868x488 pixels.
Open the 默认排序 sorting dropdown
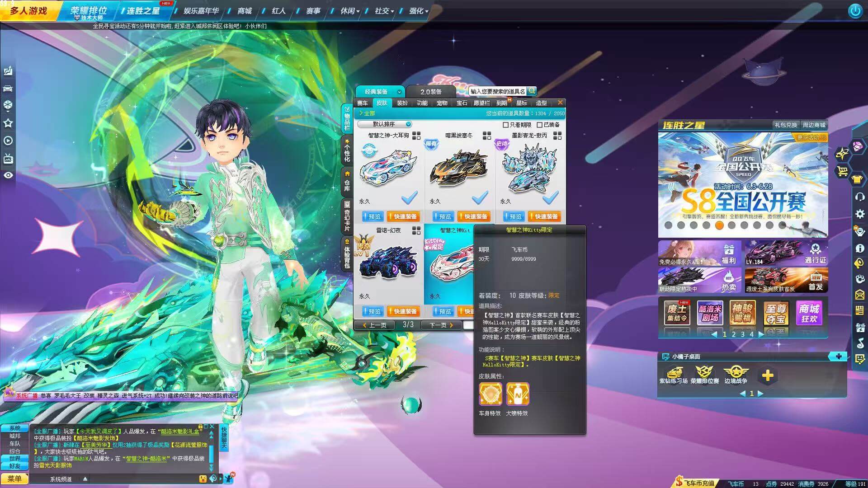tap(384, 124)
